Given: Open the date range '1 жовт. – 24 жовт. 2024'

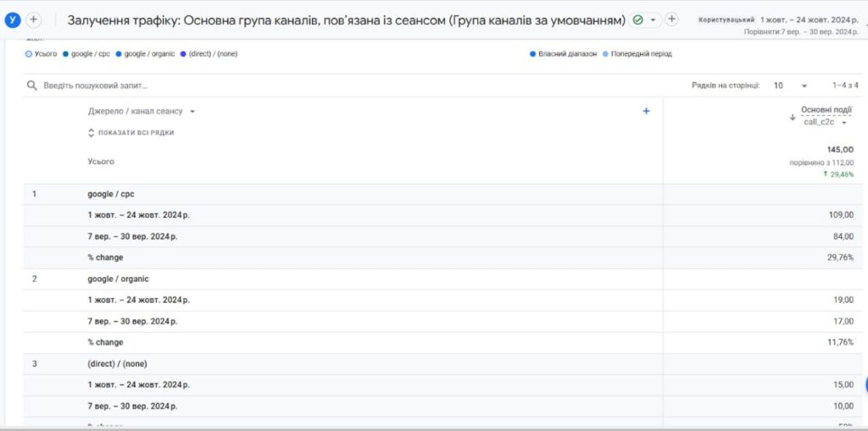Looking at the screenshot, I should 809,19.
